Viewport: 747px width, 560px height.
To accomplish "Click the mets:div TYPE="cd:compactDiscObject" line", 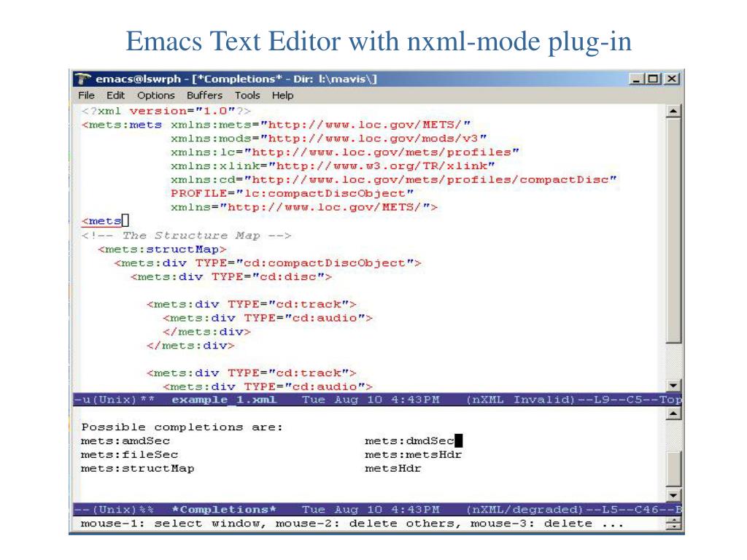I will click(x=268, y=262).
